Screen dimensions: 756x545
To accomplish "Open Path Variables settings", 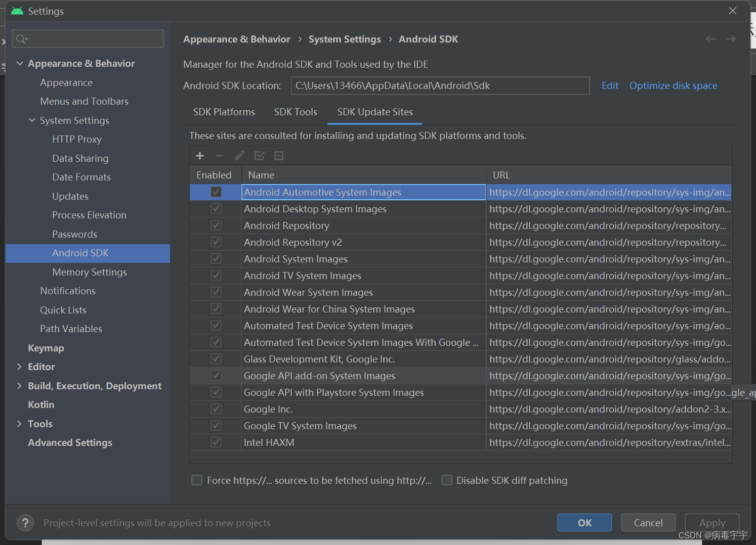I will pyautogui.click(x=71, y=329).
